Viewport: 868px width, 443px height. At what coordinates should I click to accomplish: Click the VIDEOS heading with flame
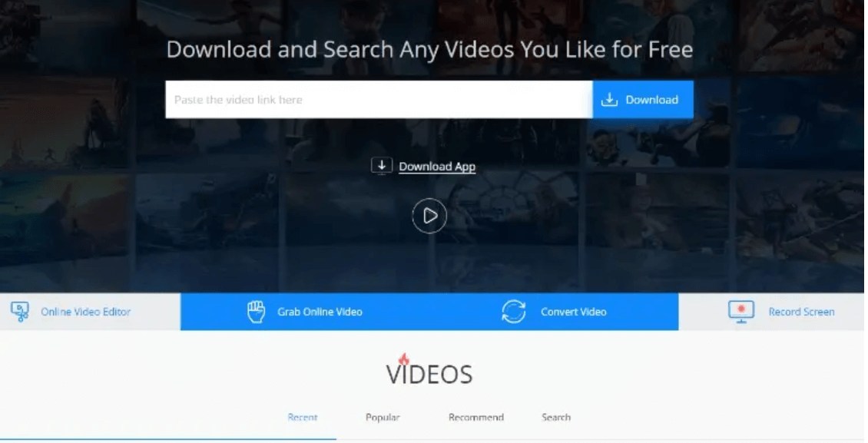(x=429, y=370)
